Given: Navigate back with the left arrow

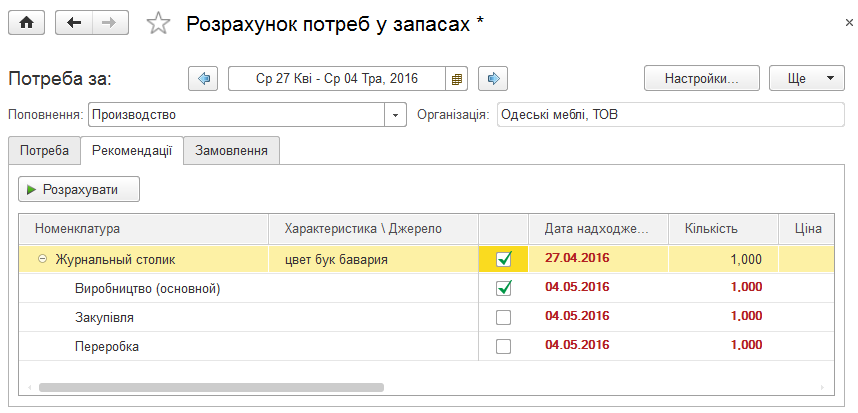Looking at the screenshot, I should (74, 22).
